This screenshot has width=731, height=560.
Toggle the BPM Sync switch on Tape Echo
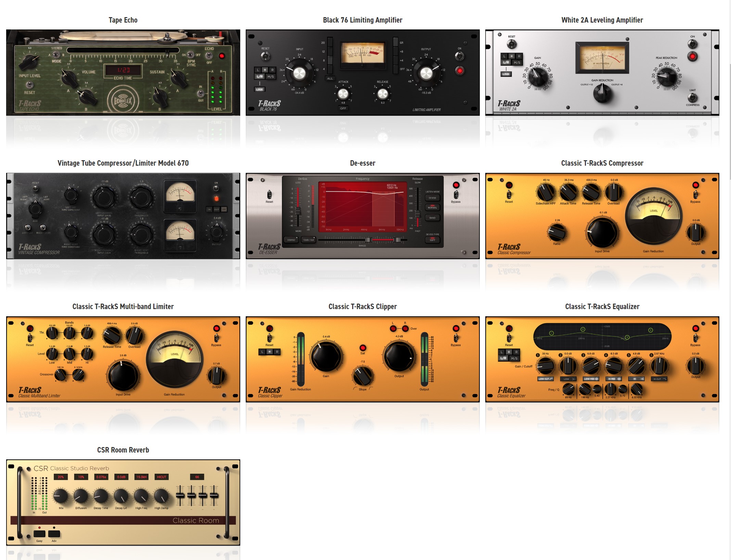191,55
